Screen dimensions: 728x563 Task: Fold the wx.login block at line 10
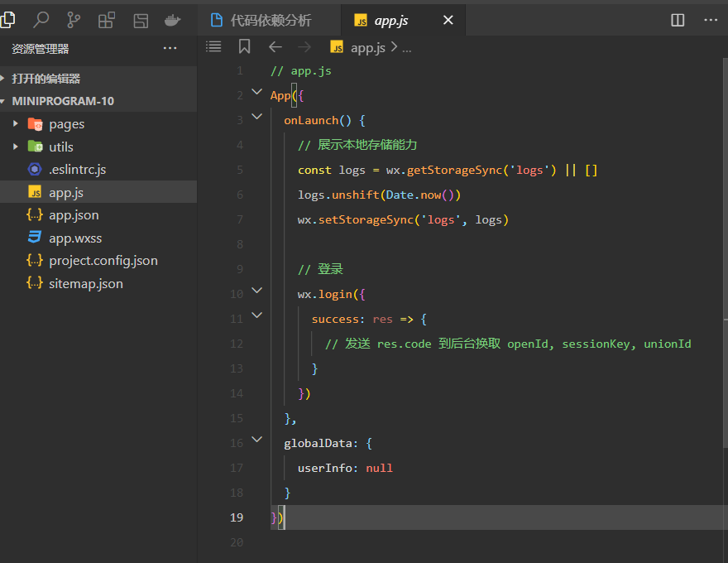coord(256,291)
